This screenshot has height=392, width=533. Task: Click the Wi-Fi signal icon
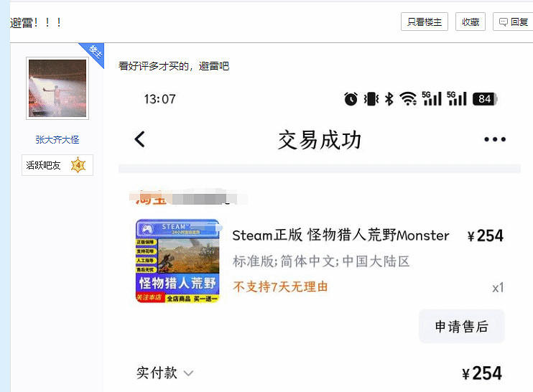(x=408, y=99)
